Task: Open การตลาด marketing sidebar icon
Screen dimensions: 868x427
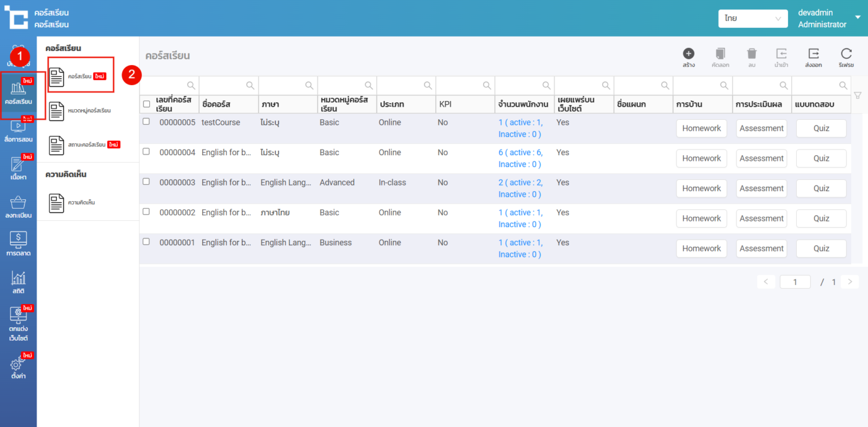Action: point(19,244)
